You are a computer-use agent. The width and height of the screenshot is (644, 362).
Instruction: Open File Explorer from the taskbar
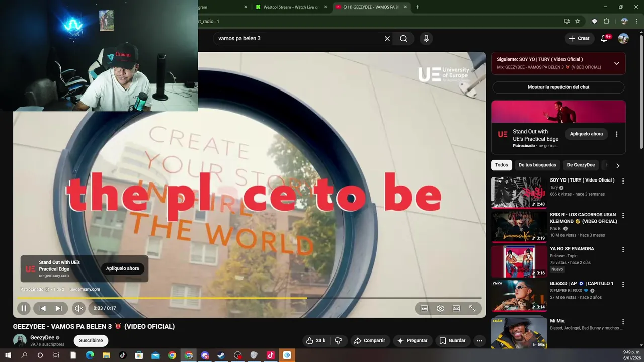point(106,355)
